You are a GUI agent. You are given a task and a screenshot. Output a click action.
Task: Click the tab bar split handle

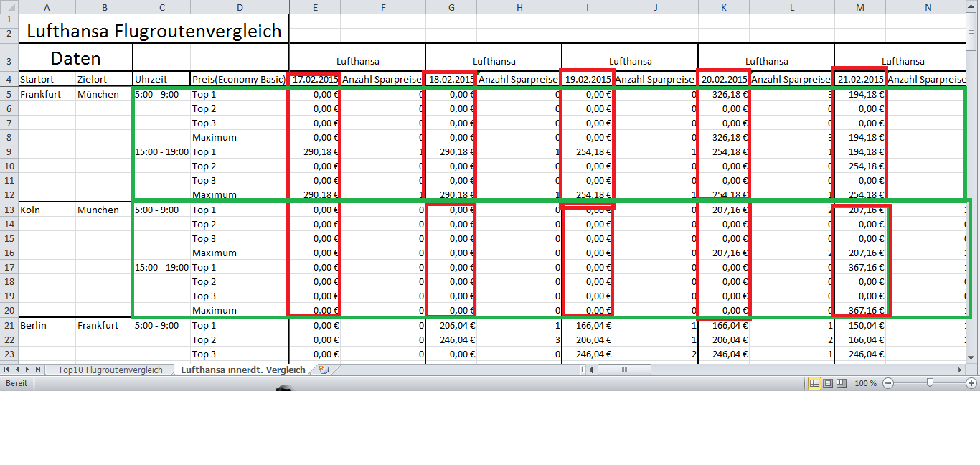[x=583, y=370]
